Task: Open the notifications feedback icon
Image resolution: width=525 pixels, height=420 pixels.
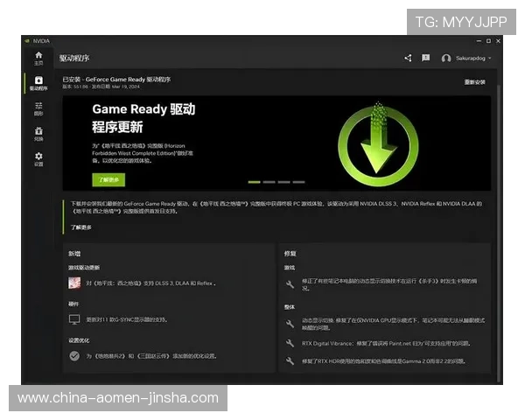Action: point(425,58)
